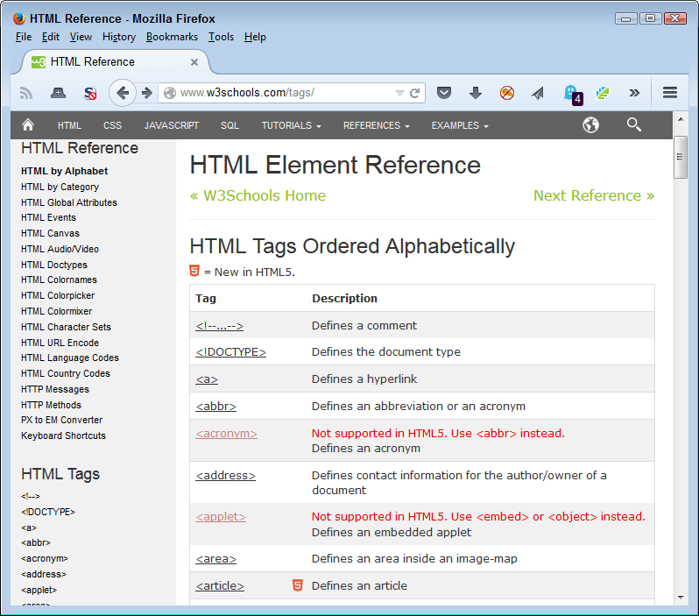Open the Downloads arrow icon
The height and width of the screenshot is (616, 699).
pos(476,93)
